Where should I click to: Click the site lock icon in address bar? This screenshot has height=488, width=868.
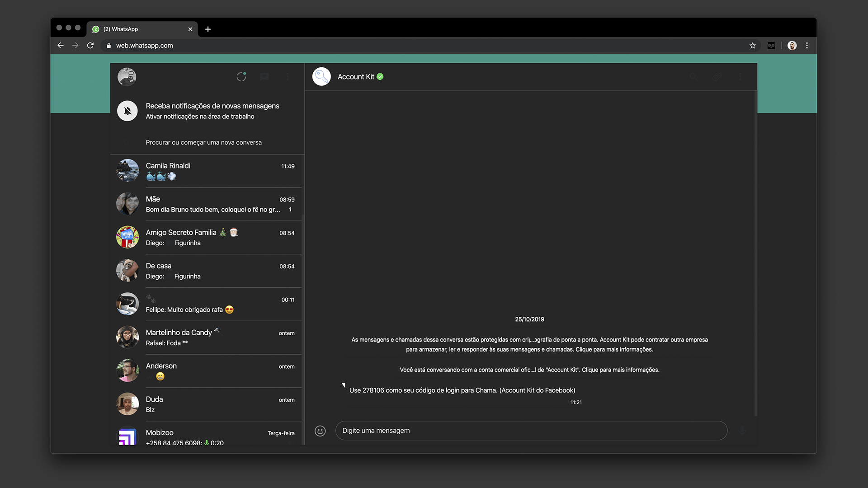coord(108,46)
